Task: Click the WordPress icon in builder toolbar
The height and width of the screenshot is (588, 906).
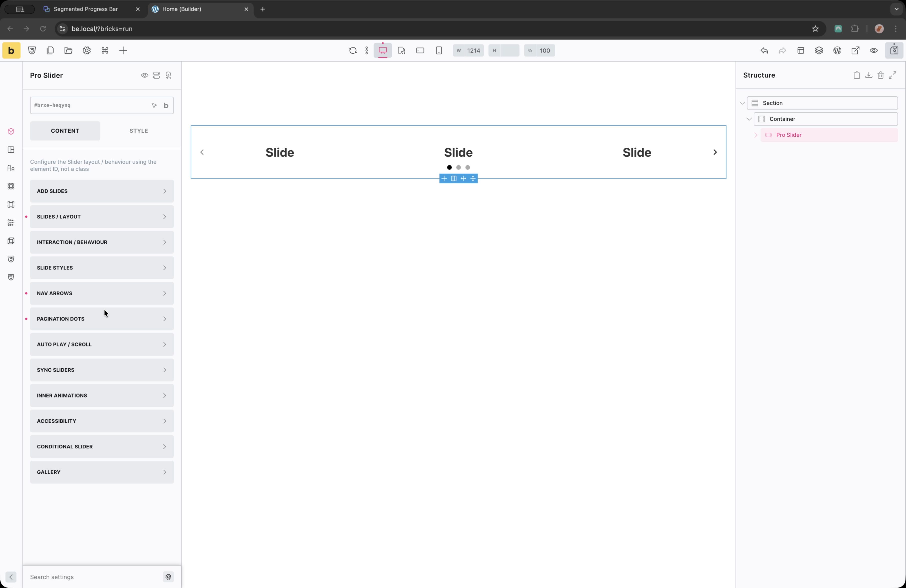Action: (837, 51)
